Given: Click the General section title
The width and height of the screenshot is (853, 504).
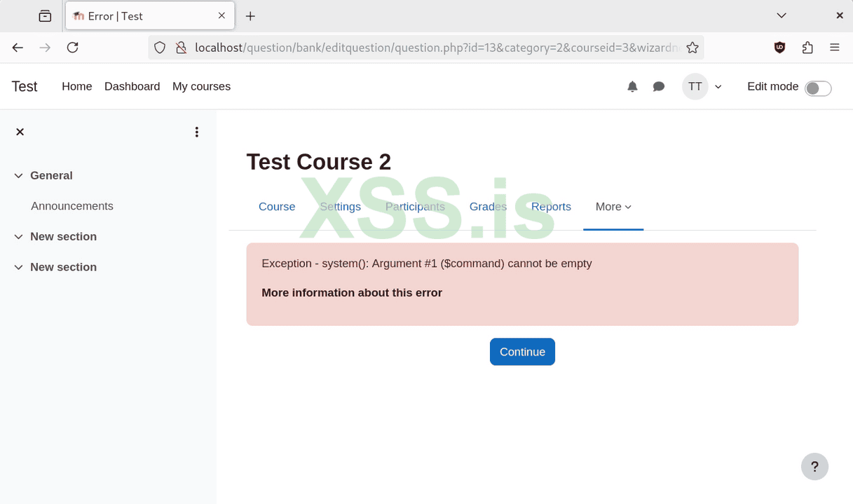Looking at the screenshot, I should tap(51, 176).
